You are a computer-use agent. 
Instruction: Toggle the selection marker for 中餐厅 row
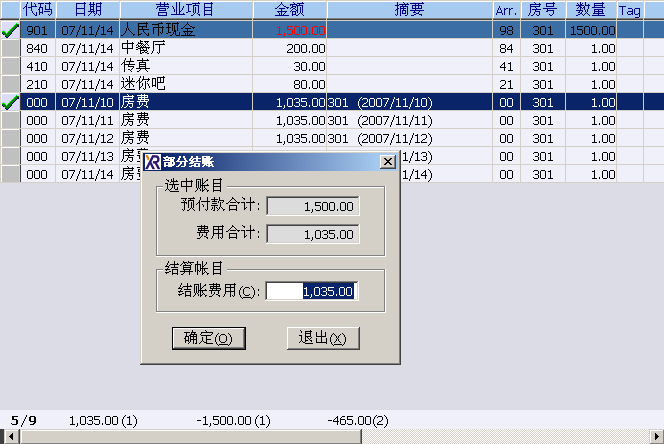(x=10, y=48)
